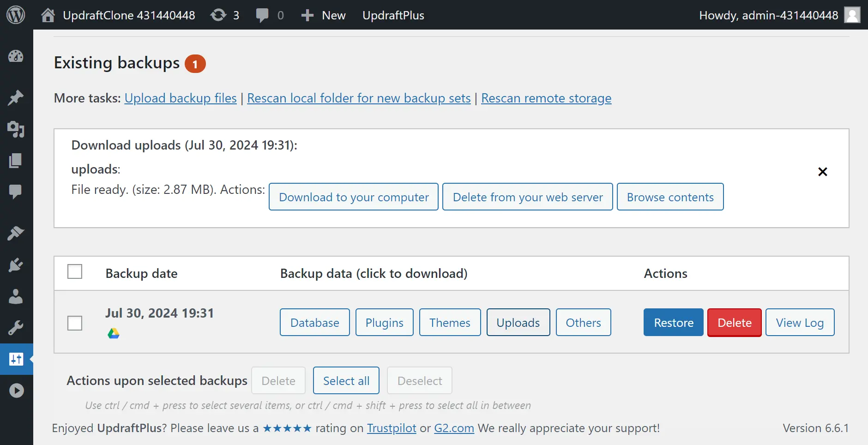Screen dimensions: 868x445
Task: Click the home icon for UpdraftClone site
Action: click(x=48, y=15)
